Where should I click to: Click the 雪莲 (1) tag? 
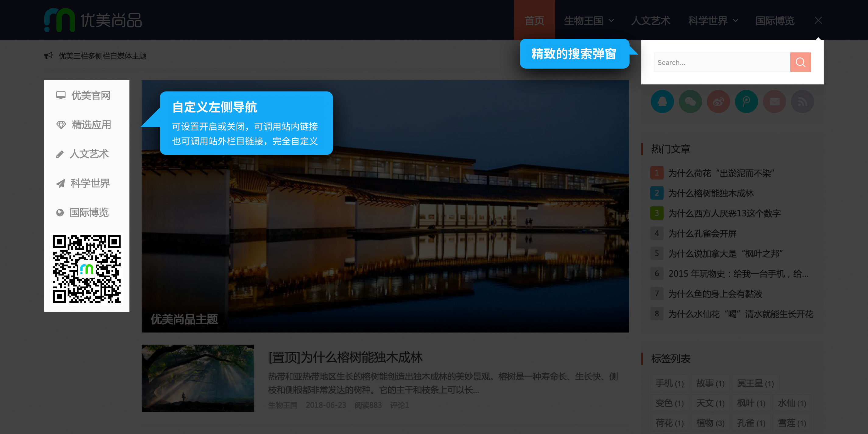(792, 423)
